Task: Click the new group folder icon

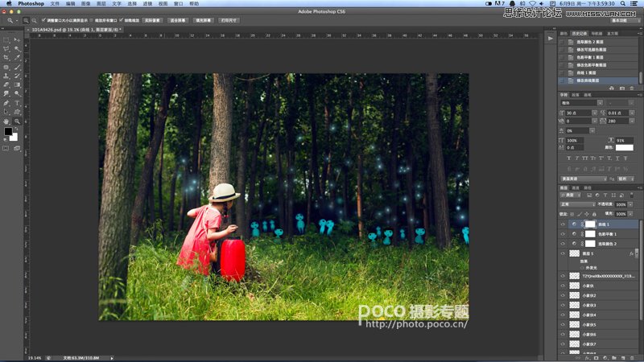Action: (614, 358)
